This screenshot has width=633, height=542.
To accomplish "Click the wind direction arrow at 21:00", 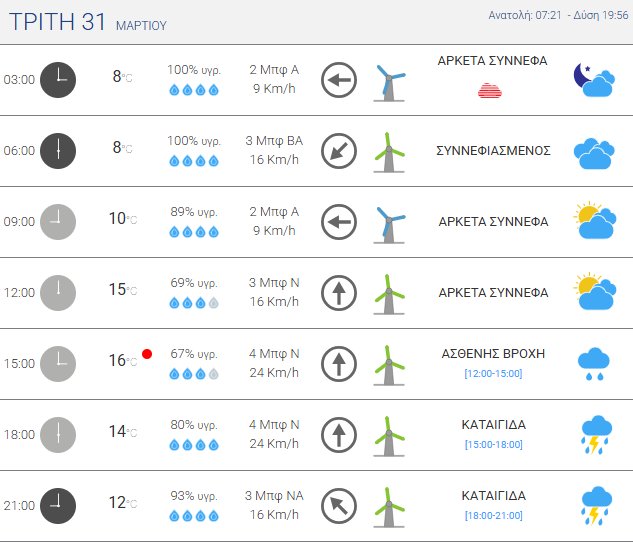I will 339,506.
